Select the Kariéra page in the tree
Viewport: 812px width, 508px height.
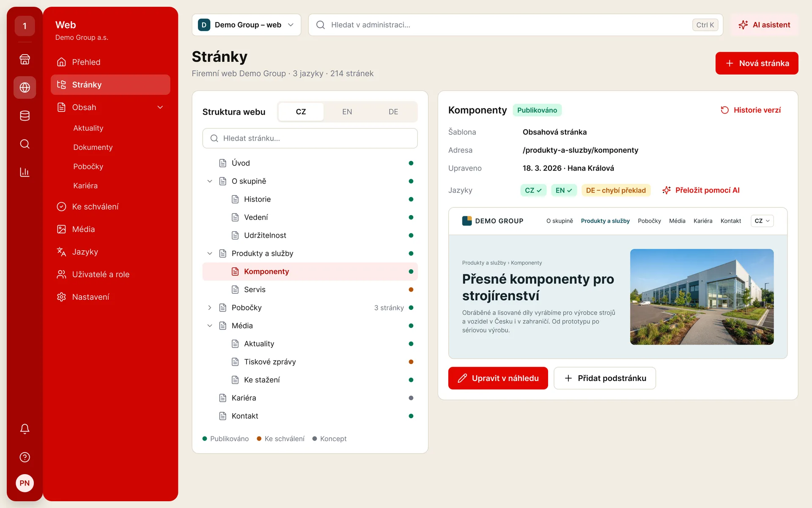coord(310,398)
